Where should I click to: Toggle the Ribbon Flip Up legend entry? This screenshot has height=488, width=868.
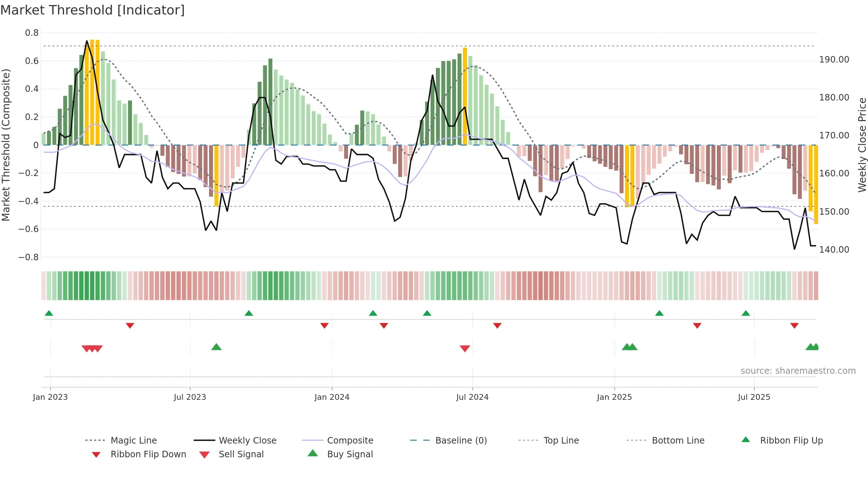(x=782, y=440)
